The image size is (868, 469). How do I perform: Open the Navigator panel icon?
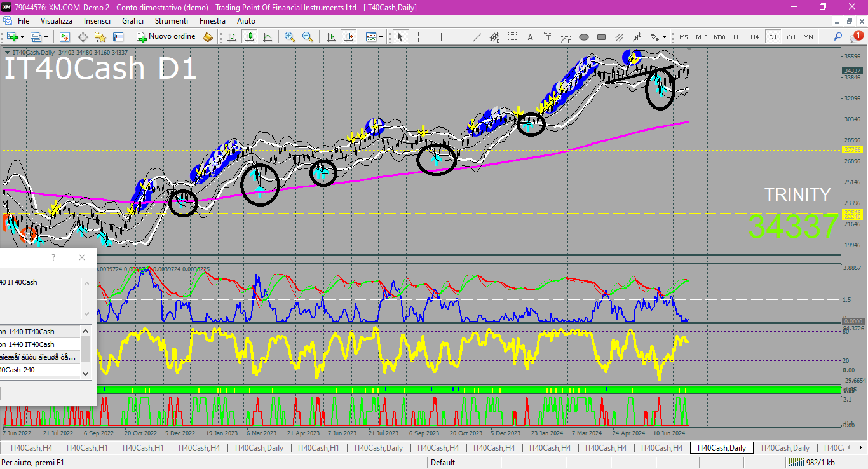[x=100, y=37]
